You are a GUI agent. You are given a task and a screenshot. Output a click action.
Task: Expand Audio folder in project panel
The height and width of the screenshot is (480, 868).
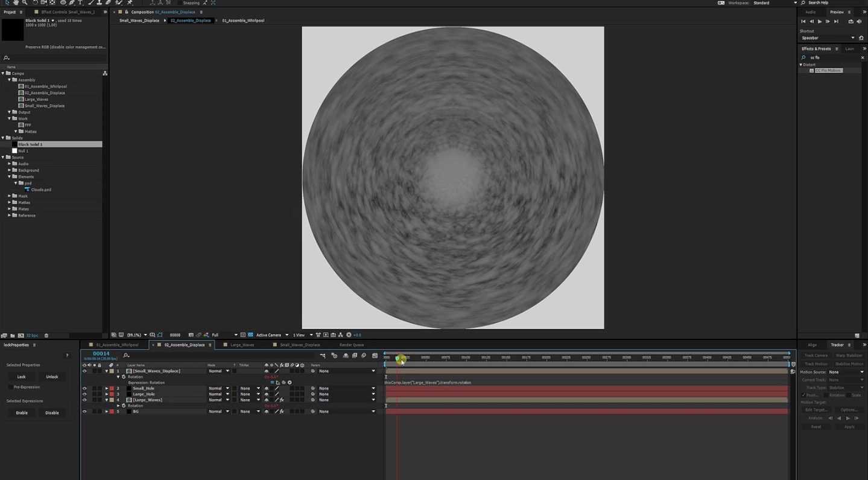(x=9, y=164)
